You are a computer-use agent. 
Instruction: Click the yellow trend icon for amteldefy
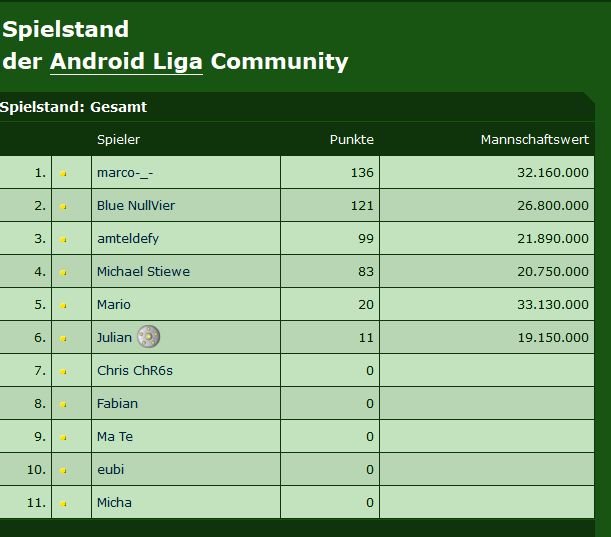click(x=64, y=239)
